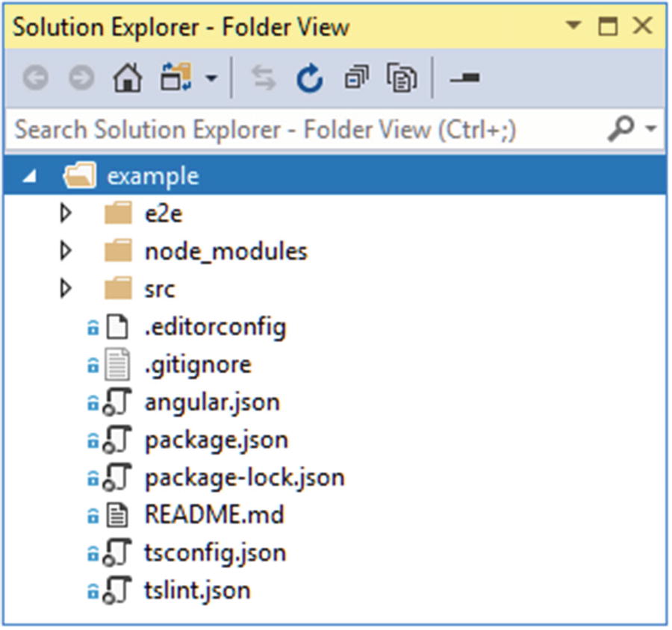Click the Search Solution Explorer field
The height and width of the screenshot is (630, 672).
coord(299,129)
